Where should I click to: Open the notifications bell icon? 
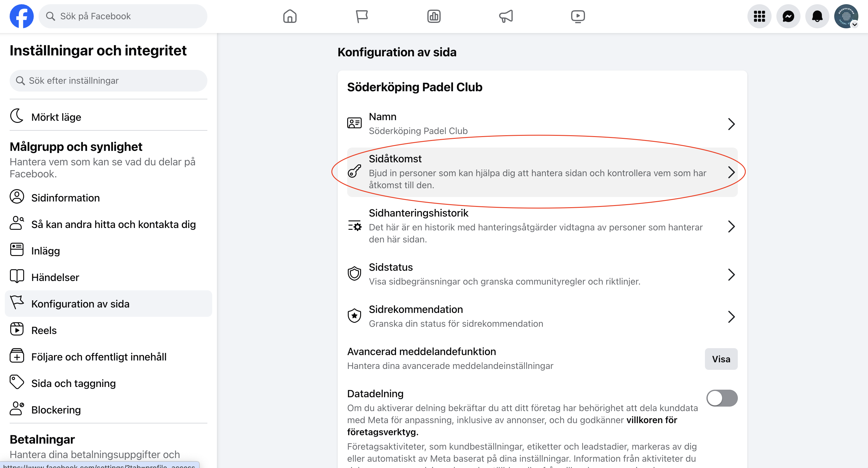(817, 16)
